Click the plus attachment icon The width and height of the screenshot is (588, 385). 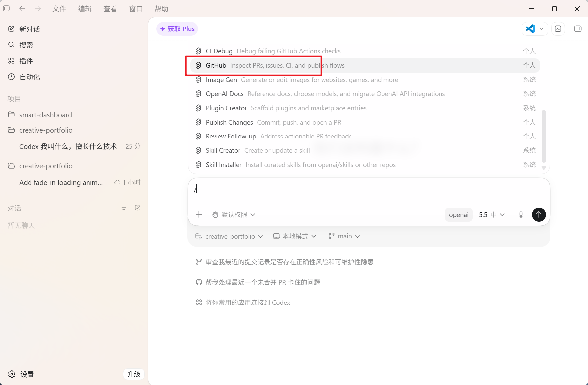coord(199,215)
